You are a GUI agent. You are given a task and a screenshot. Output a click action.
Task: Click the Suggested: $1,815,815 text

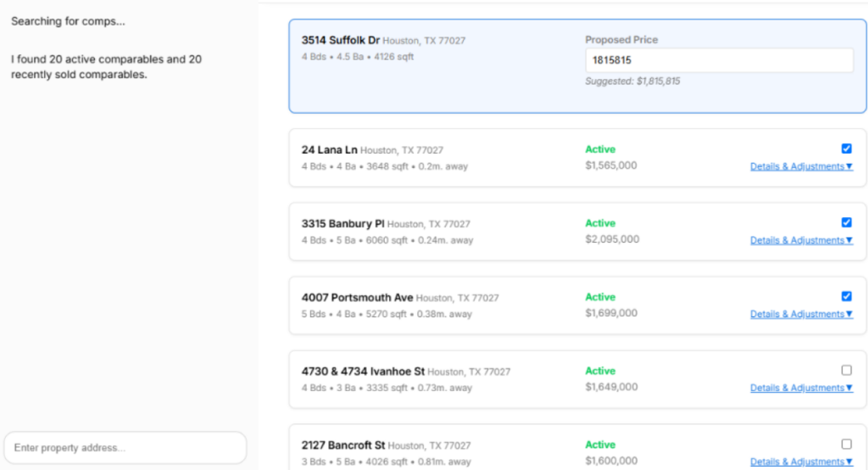pos(632,81)
